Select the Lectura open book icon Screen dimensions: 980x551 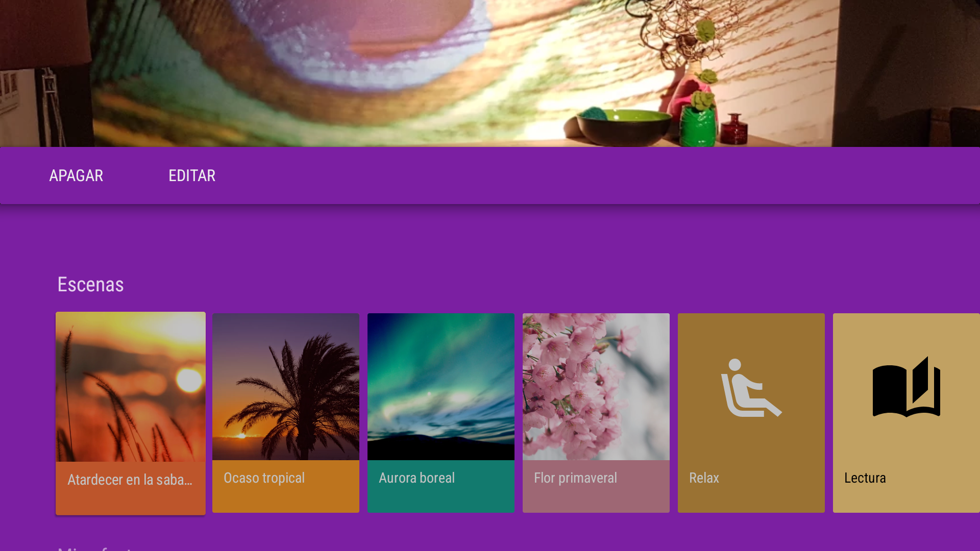(x=906, y=387)
